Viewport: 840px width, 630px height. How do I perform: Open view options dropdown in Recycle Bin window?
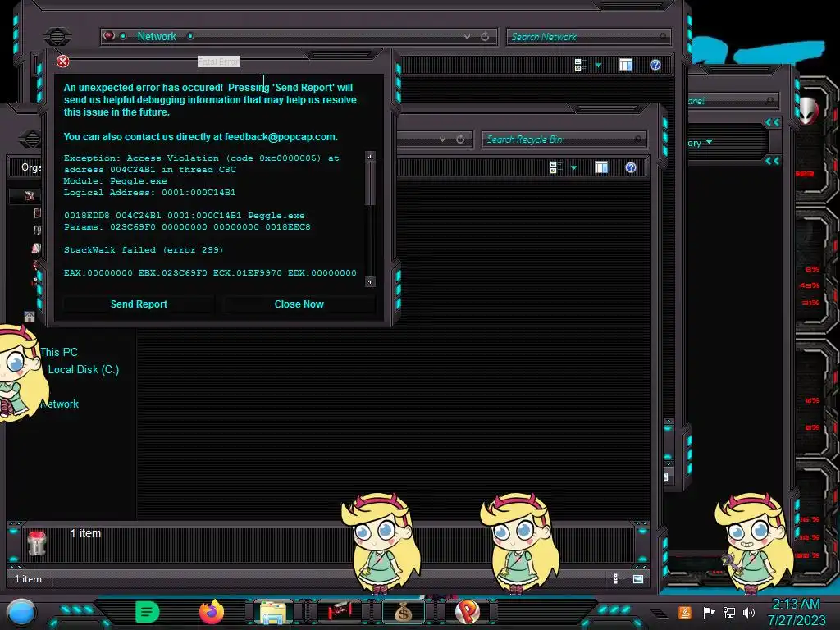click(x=573, y=168)
